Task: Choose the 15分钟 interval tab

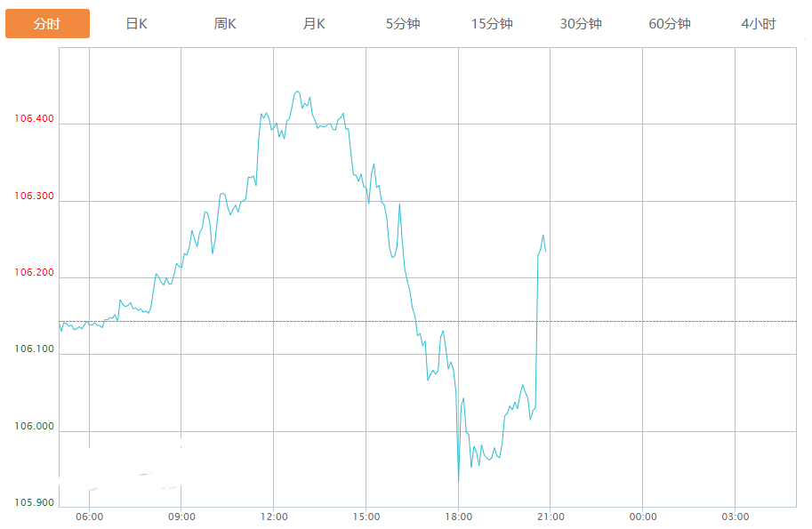Action: [x=492, y=24]
